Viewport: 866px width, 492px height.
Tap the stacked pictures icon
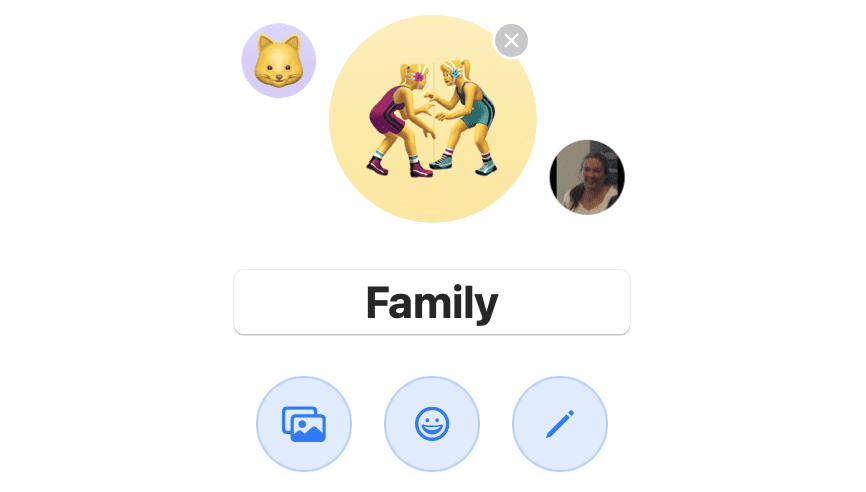pos(304,424)
